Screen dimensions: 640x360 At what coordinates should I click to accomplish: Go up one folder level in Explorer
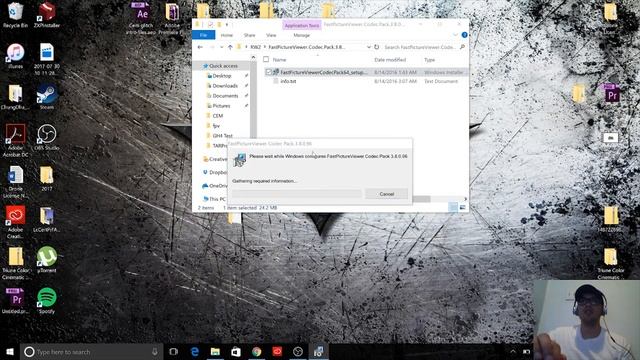(x=230, y=47)
